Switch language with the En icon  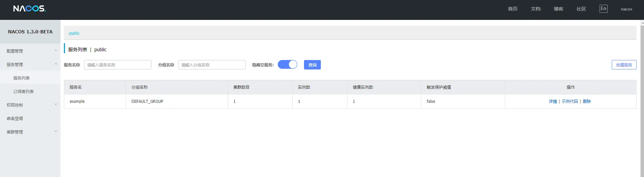604,9
